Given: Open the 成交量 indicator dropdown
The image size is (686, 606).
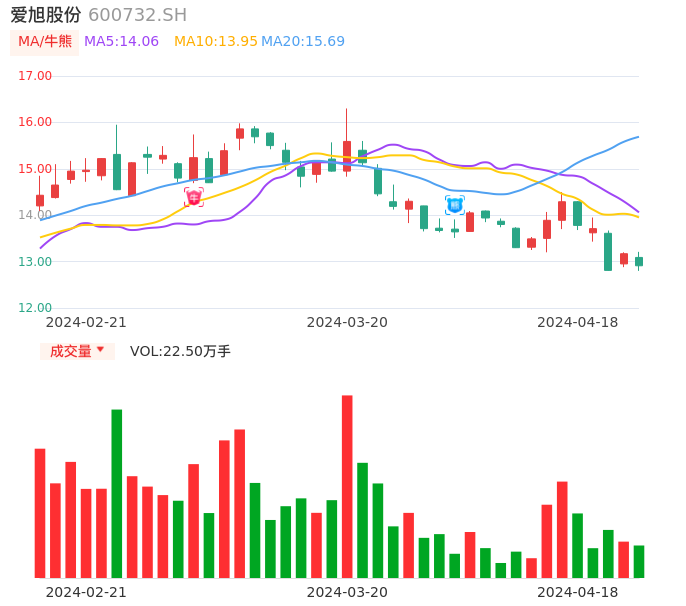Looking at the screenshot, I should (77, 351).
